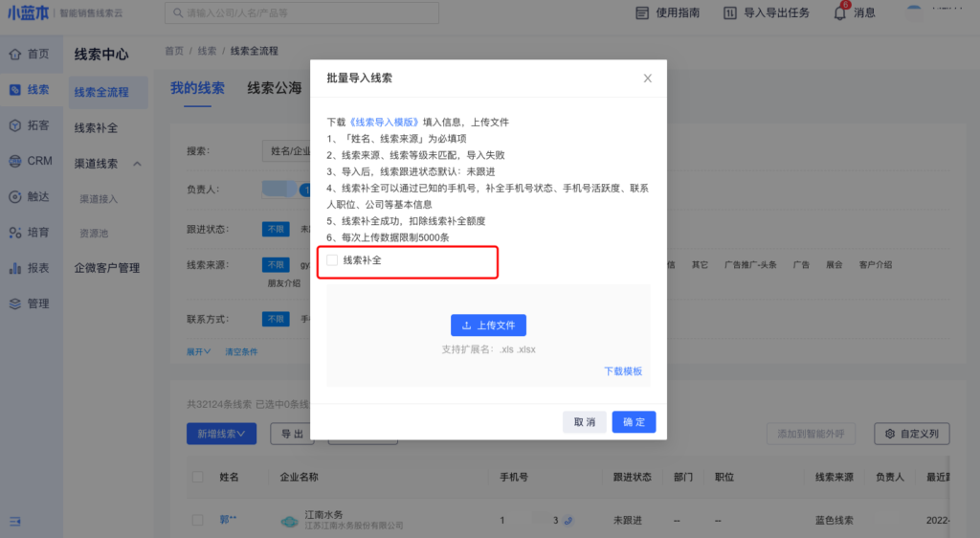
Task: Open 报表 chart icon in sidebar
Action: pos(15,268)
